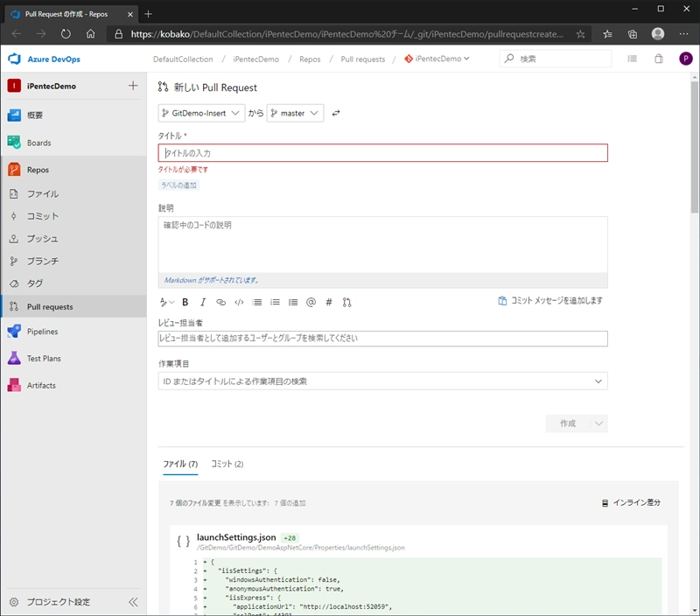This screenshot has height=616, width=700.
Task: Click the iPentecDemo project name in the sidebar
Action: 52,86
